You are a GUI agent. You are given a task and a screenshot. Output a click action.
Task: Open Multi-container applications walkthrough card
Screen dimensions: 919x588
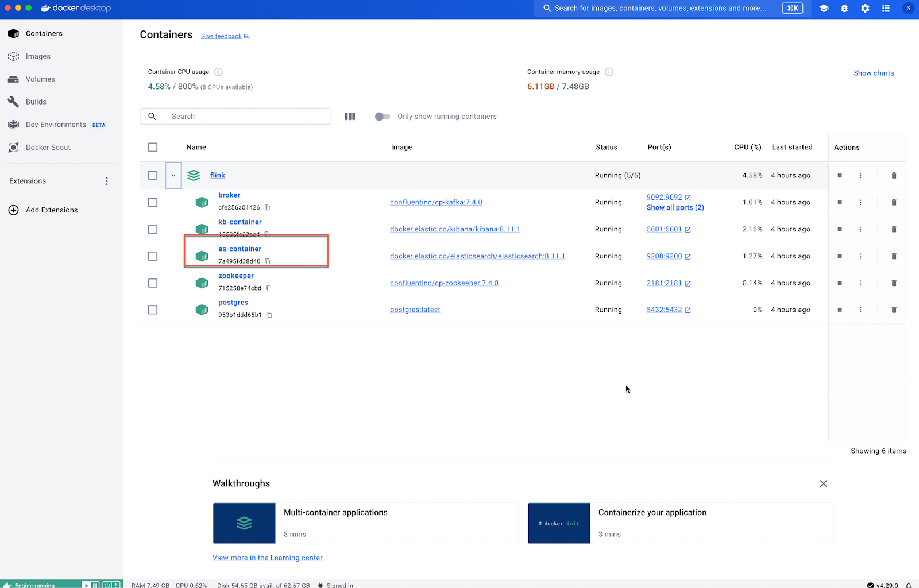pyautogui.click(x=365, y=523)
